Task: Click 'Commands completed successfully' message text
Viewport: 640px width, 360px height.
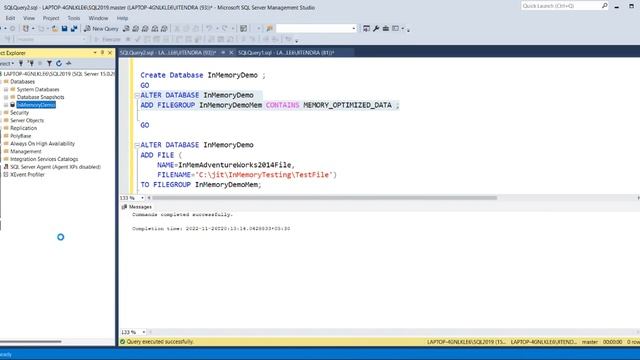Action: pos(182,215)
